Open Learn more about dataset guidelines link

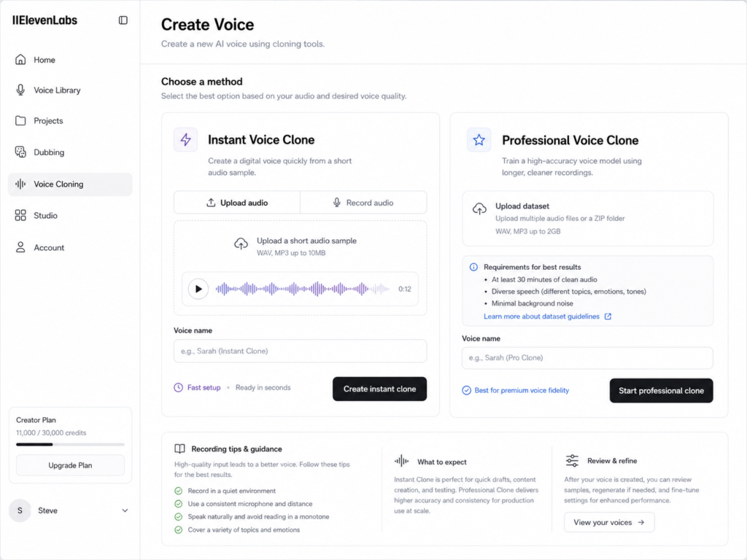[542, 316]
